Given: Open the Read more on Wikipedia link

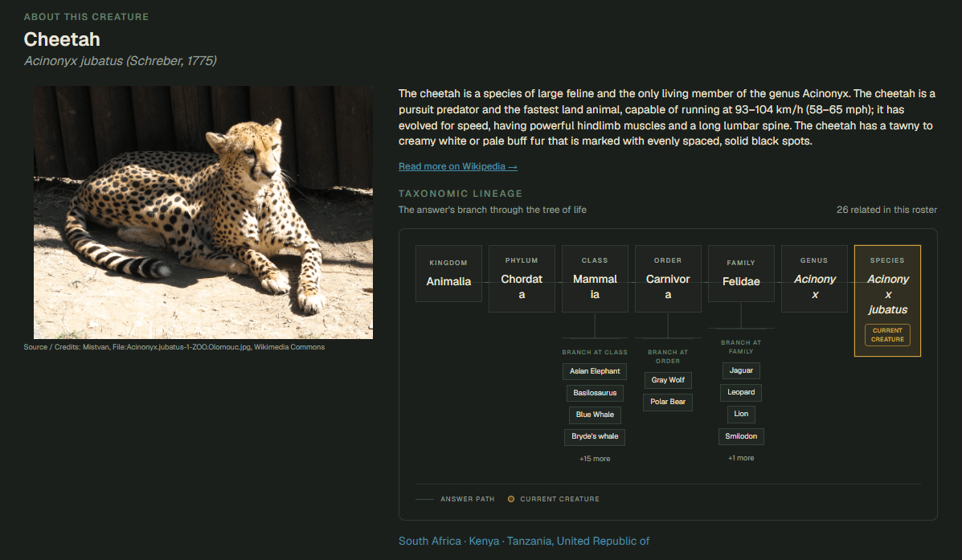Looking at the screenshot, I should [457, 166].
